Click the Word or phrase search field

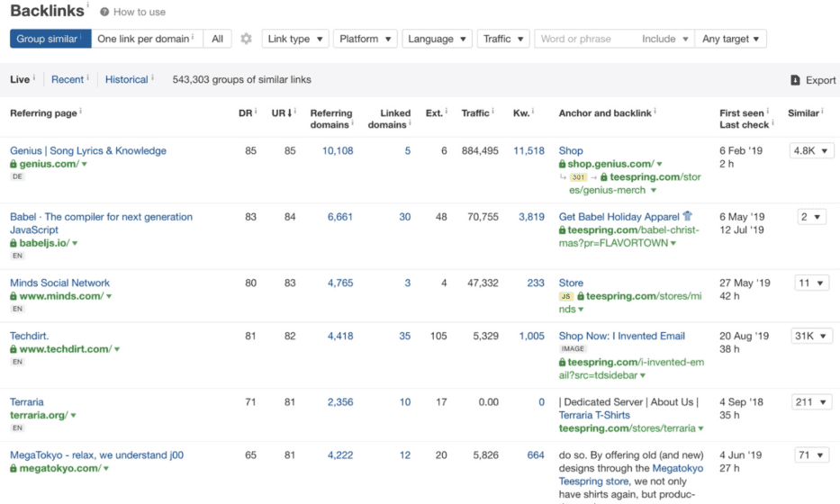tap(585, 39)
